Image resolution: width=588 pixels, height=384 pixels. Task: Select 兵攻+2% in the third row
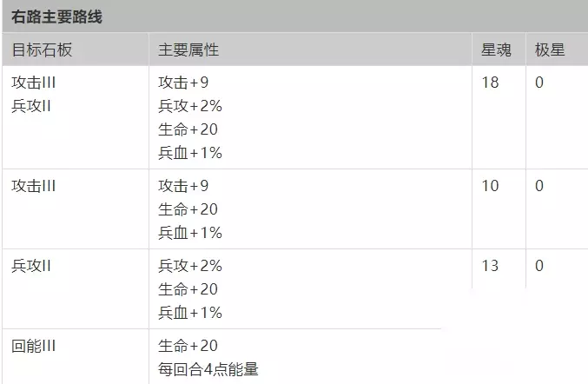[x=190, y=266]
